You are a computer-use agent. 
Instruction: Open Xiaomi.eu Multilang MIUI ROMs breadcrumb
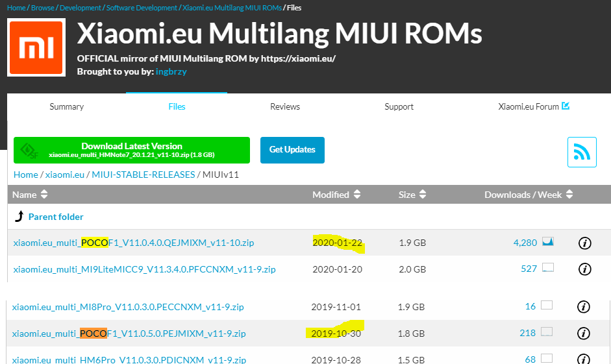click(232, 8)
